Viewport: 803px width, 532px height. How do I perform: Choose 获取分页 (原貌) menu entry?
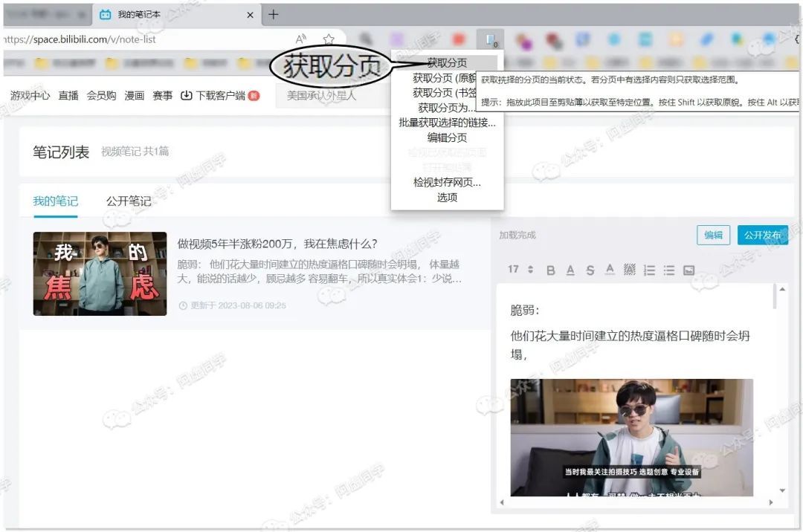click(x=445, y=78)
